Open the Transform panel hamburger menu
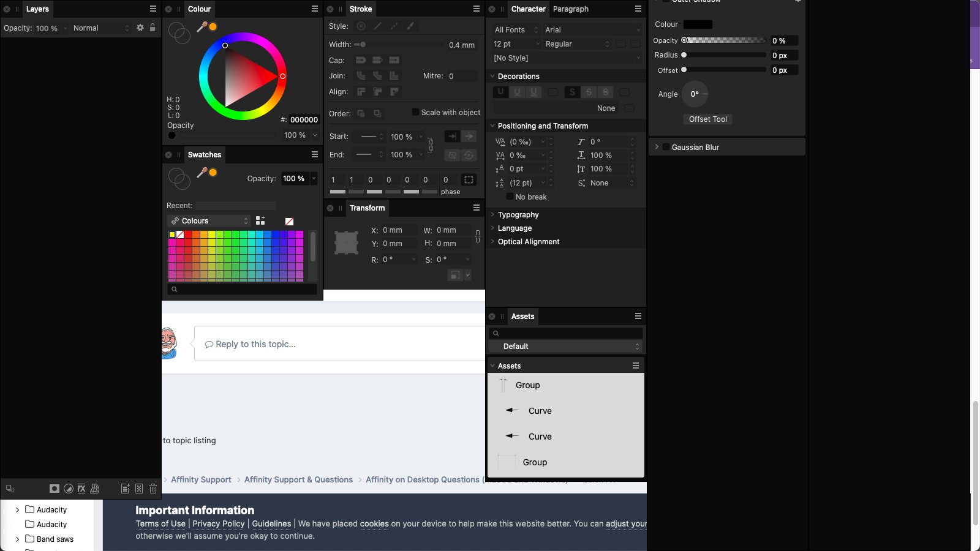 click(x=477, y=208)
